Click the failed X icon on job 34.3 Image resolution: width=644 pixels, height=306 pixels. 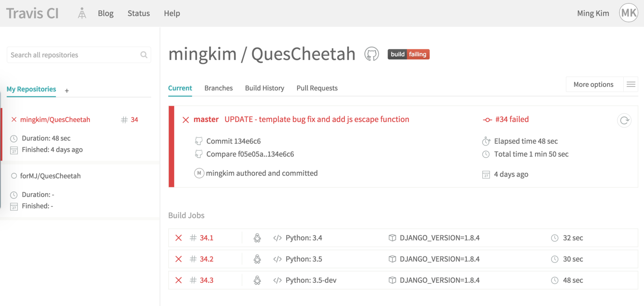click(179, 280)
